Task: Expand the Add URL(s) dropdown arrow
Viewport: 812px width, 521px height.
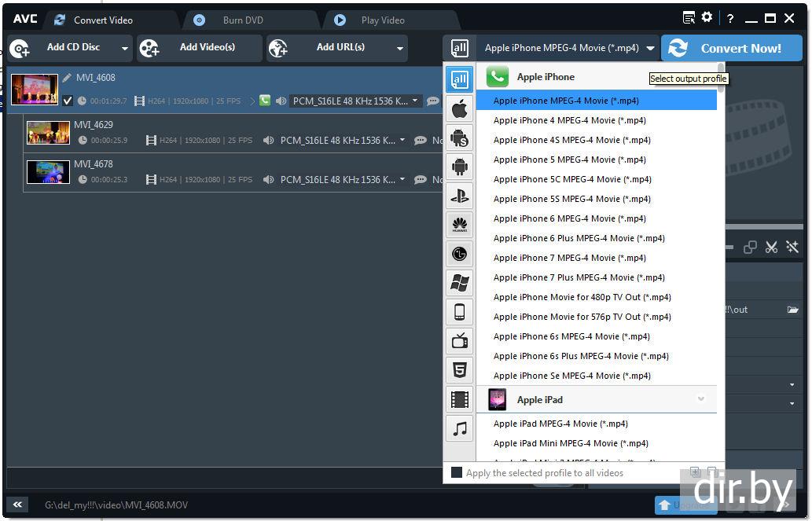Action: coord(399,49)
